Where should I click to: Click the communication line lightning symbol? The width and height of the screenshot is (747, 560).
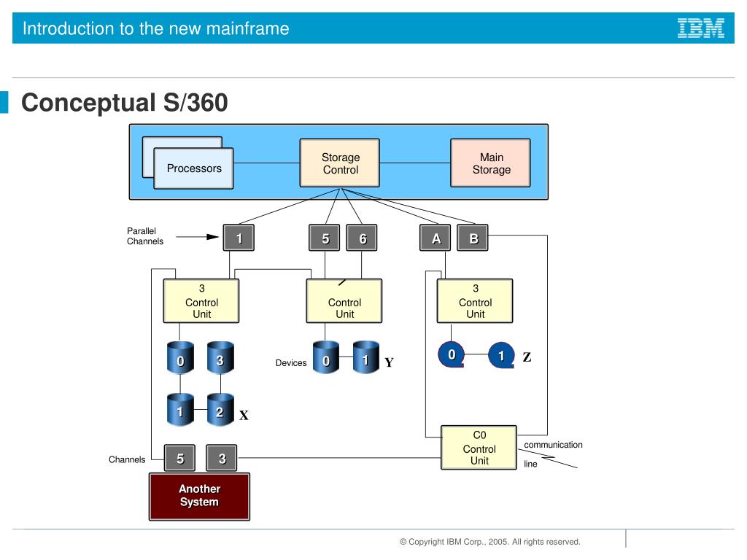(549, 458)
